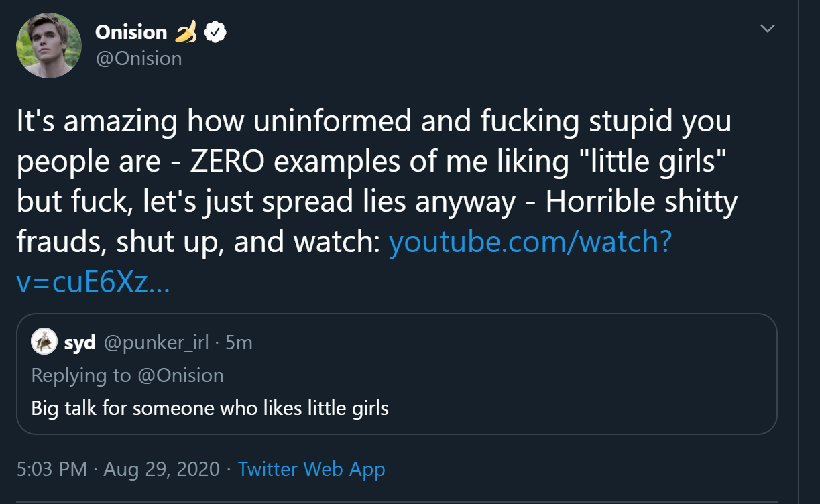820x504 pixels.
Task: Open the Twitter Web App source link
Action: pos(311,469)
